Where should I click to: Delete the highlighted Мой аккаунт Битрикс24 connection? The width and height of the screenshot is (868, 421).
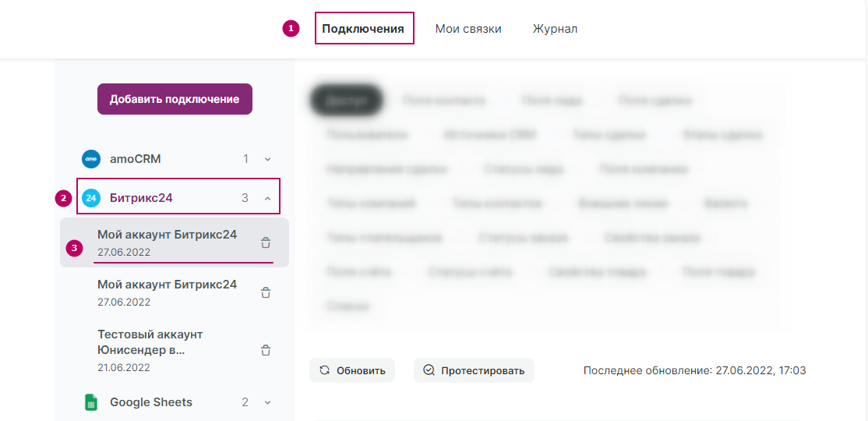(266, 242)
